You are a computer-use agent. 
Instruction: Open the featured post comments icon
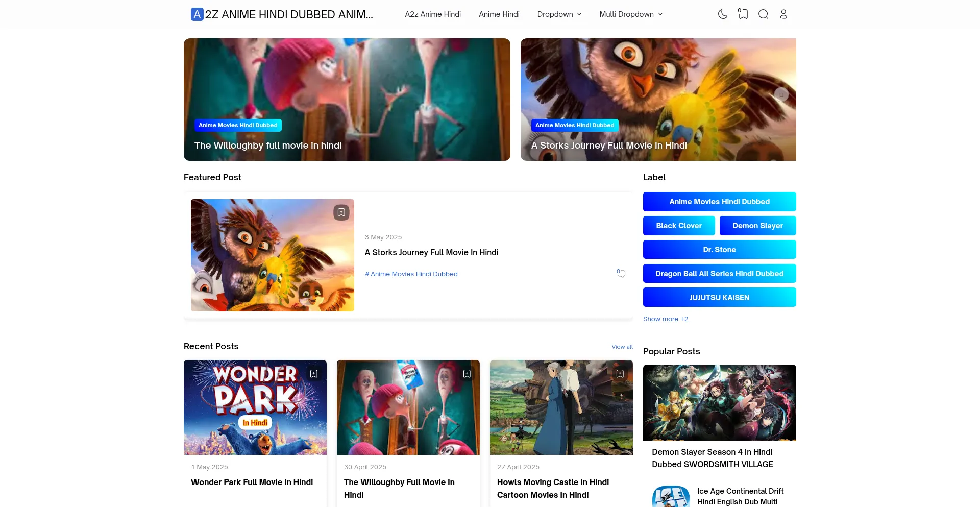[x=621, y=274]
